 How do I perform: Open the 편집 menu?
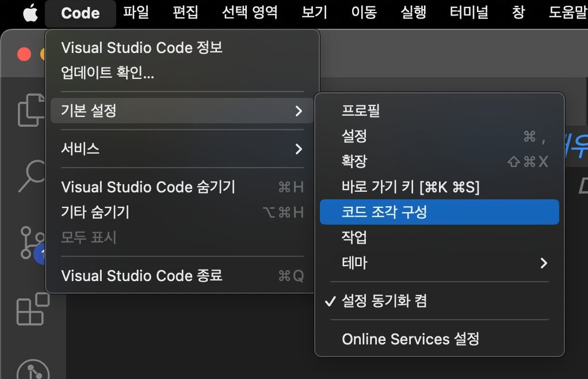click(186, 12)
